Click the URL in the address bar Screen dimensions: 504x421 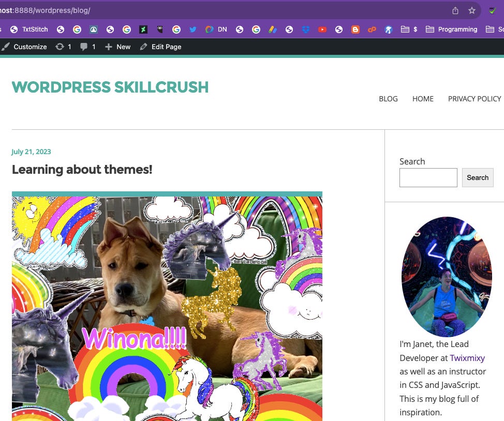pyautogui.click(x=45, y=11)
